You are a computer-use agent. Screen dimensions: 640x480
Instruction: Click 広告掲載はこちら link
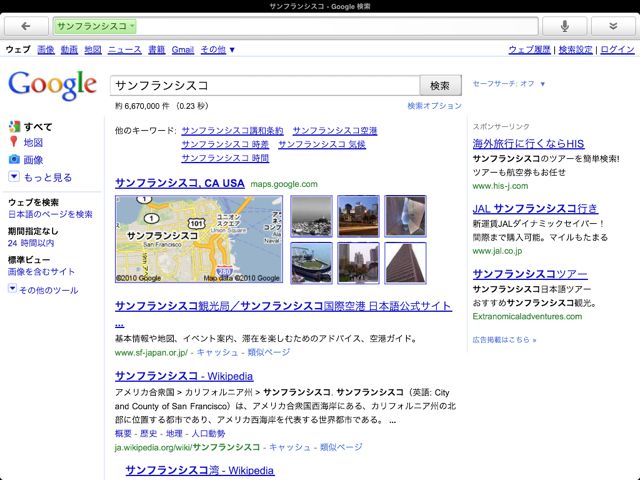tap(504, 340)
